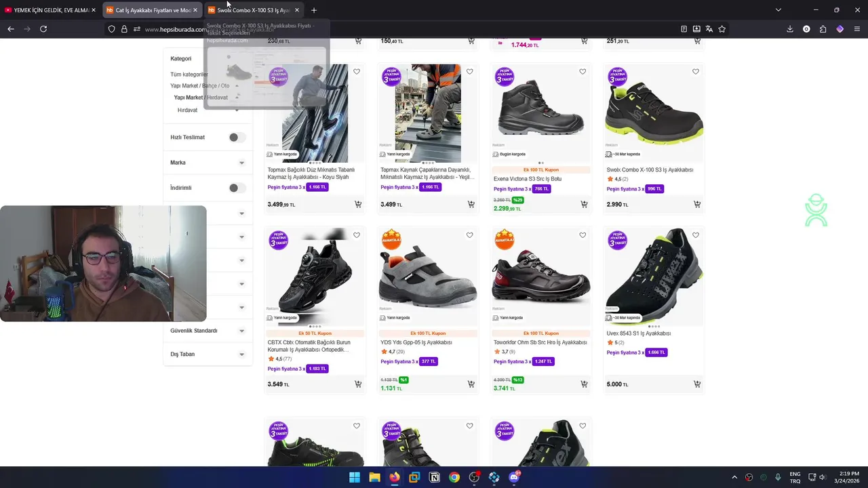Image resolution: width=868 pixels, height=488 pixels.
Task: List all tabs dropdown arrow
Action: point(778,10)
